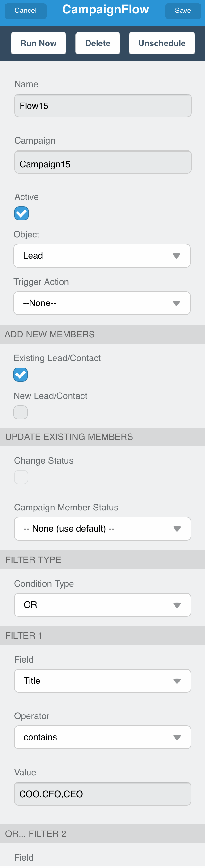Enable the New Lead/Contact checkbox
The image size is (205, 868).
[x=21, y=412]
